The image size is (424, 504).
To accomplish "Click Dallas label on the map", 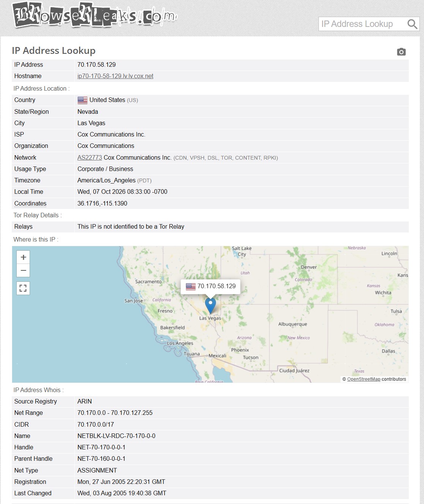I will click(x=388, y=351).
